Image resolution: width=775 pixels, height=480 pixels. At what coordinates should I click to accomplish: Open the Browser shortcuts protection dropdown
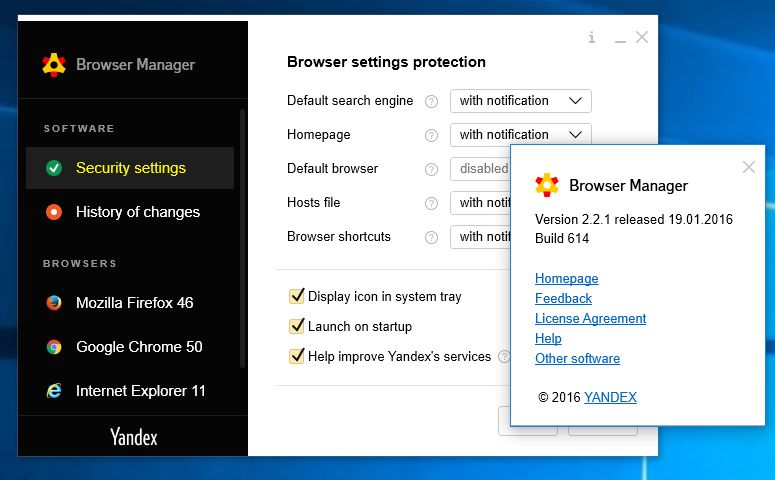click(x=480, y=237)
